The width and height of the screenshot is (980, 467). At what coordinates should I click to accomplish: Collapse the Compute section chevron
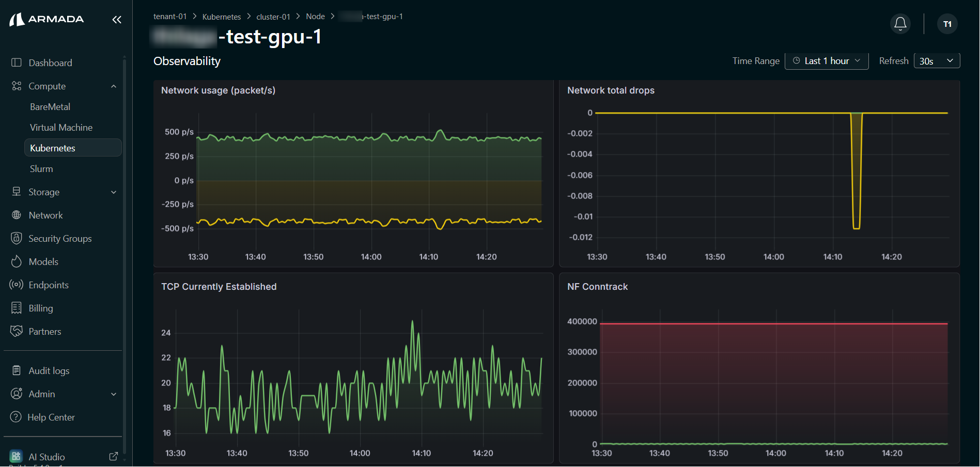coord(114,86)
